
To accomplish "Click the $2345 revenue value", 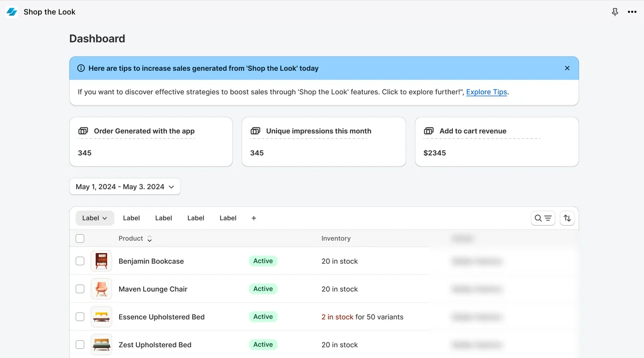I will coord(435,153).
